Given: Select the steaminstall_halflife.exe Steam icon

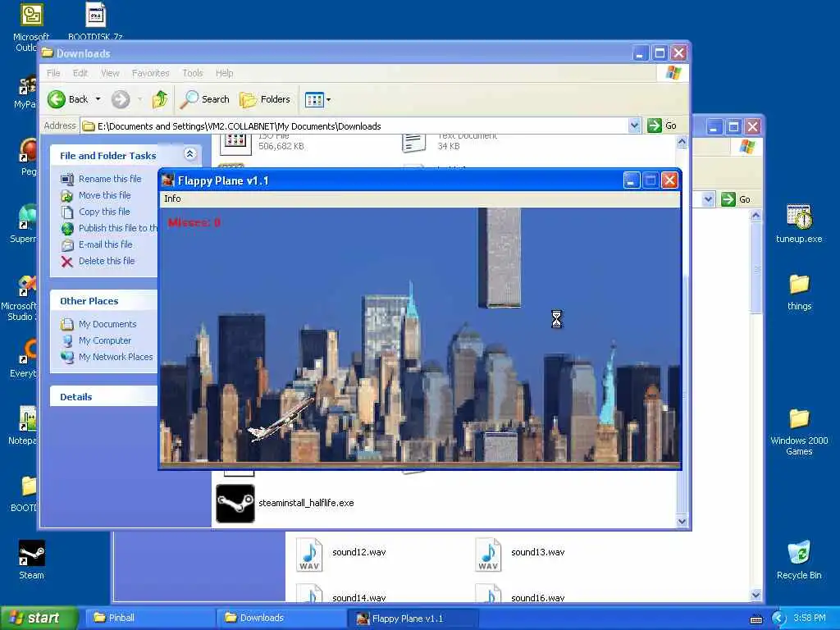Looking at the screenshot, I should (235, 504).
